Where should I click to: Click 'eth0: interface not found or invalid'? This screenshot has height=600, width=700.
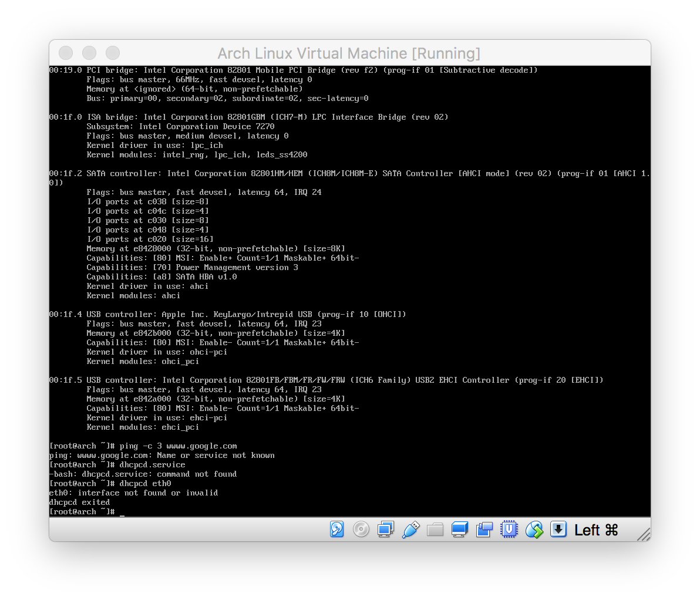[x=133, y=493]
